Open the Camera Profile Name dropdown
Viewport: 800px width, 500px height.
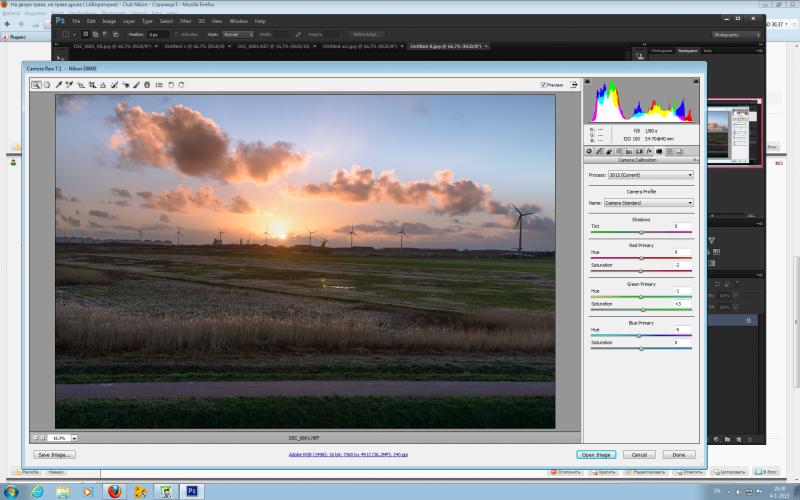[x=648, y=203]
